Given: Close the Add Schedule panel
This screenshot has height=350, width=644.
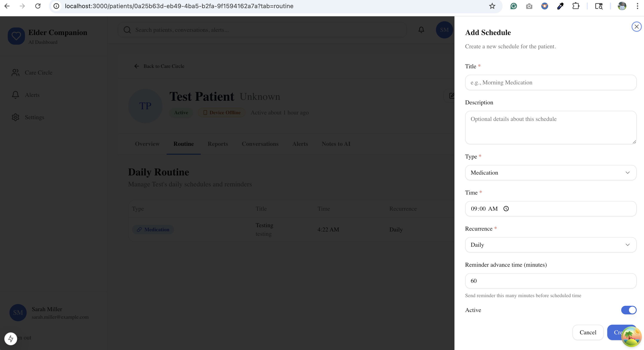Looking at the screenshot, I should (x=636, y=27).
